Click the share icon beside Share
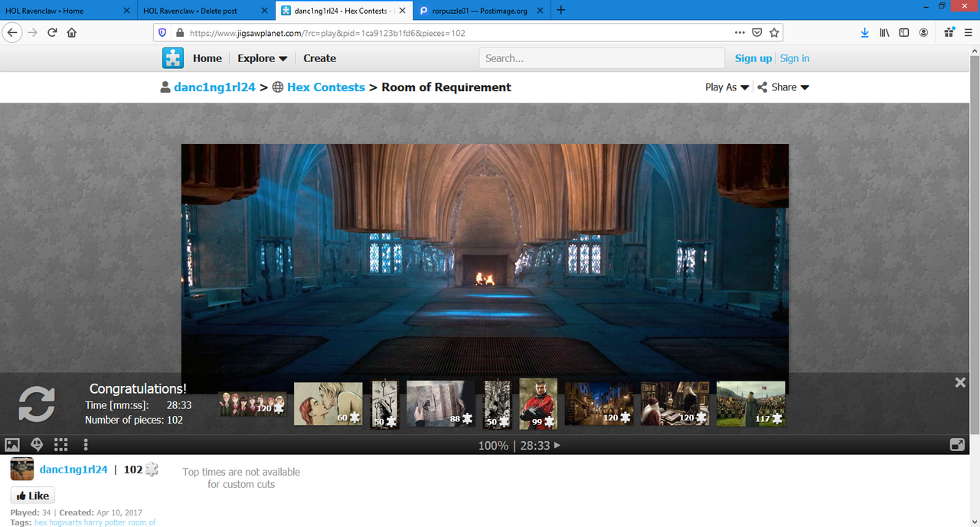 pos(763,87)
